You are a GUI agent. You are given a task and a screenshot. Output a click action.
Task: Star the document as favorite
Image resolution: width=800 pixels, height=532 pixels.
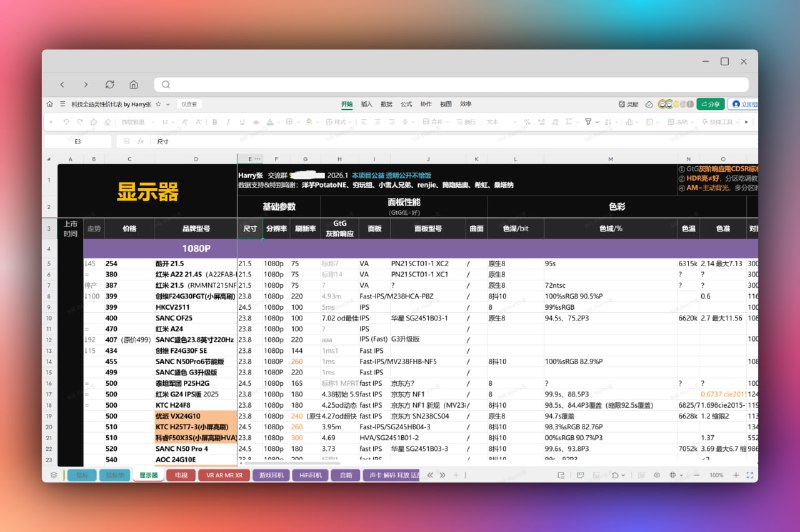pos(159,104)
